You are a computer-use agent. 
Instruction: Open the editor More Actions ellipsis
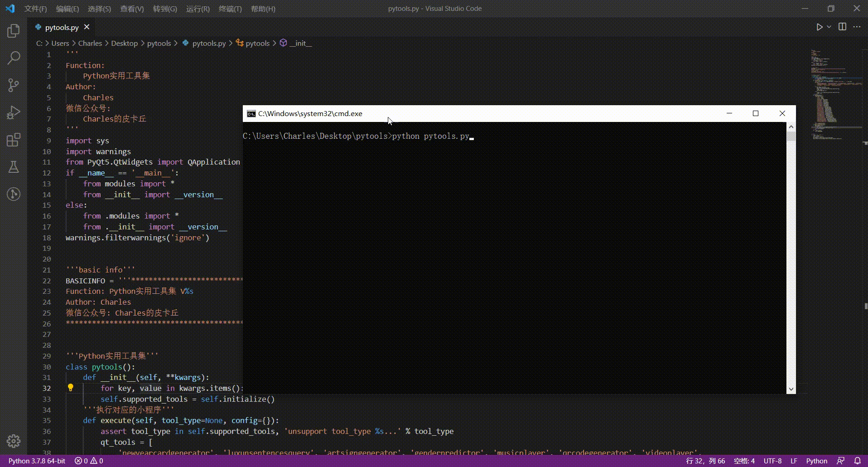(x=857, y=27)
